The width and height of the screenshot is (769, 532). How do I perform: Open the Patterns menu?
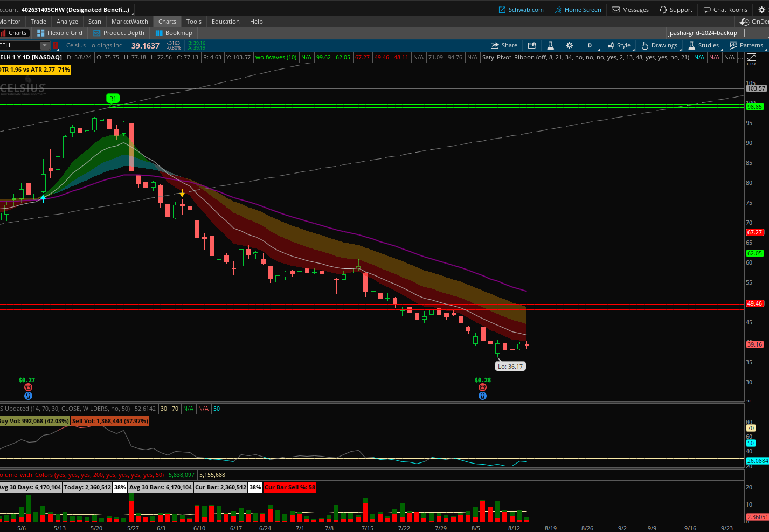[746, 45]
